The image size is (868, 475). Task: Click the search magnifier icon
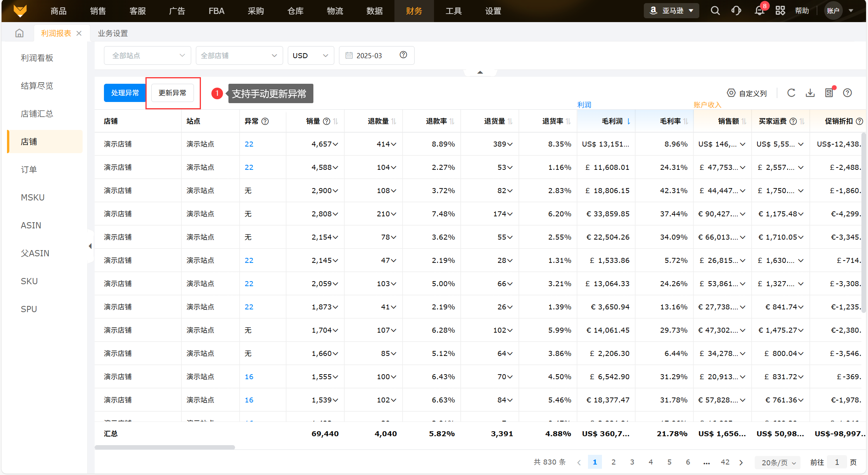[715, 11]
